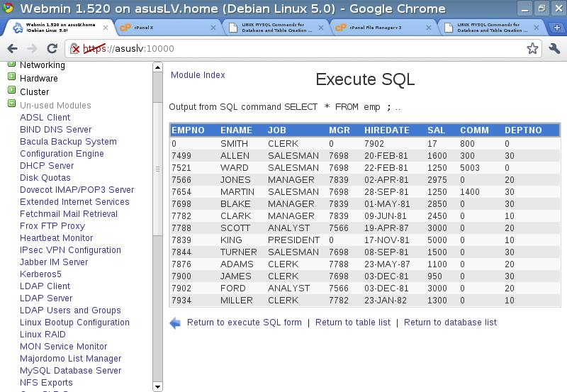Expand the Cluster category

coord(11,91)
